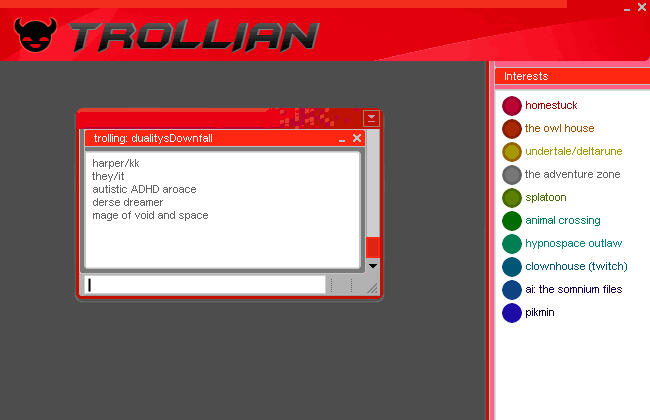Click the Trollian devil face logo

coord(38,34)
